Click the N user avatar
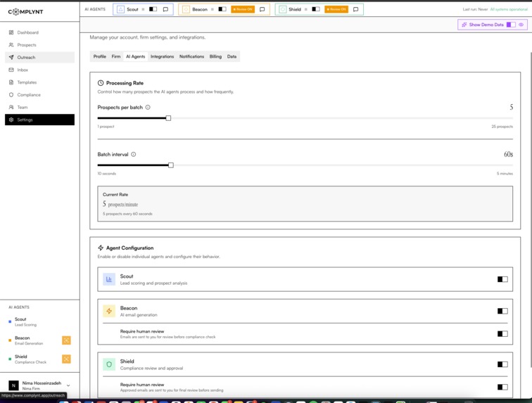The image size is (532, 403). pos(13,385)
